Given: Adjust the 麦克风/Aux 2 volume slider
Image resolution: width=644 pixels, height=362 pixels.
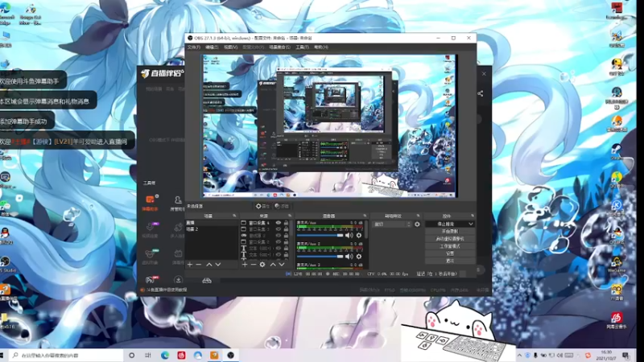Looking at the screenshot, I should point(320,257).
